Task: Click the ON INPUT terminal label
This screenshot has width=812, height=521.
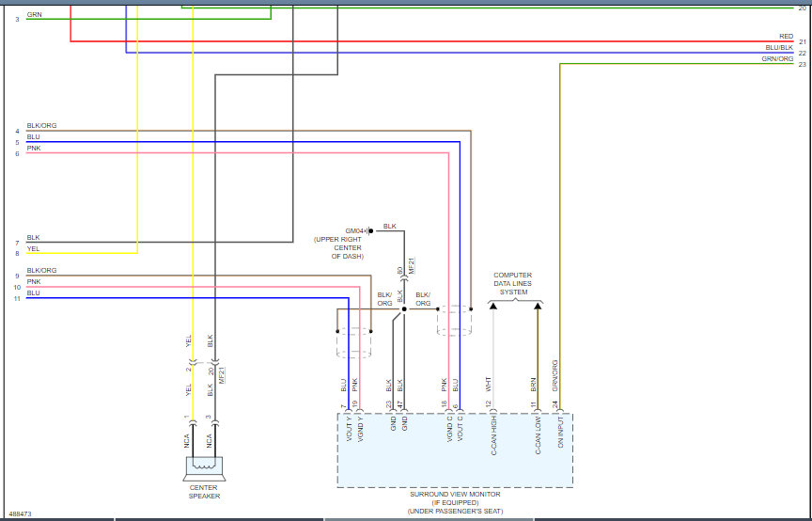Action: [561, 432]
